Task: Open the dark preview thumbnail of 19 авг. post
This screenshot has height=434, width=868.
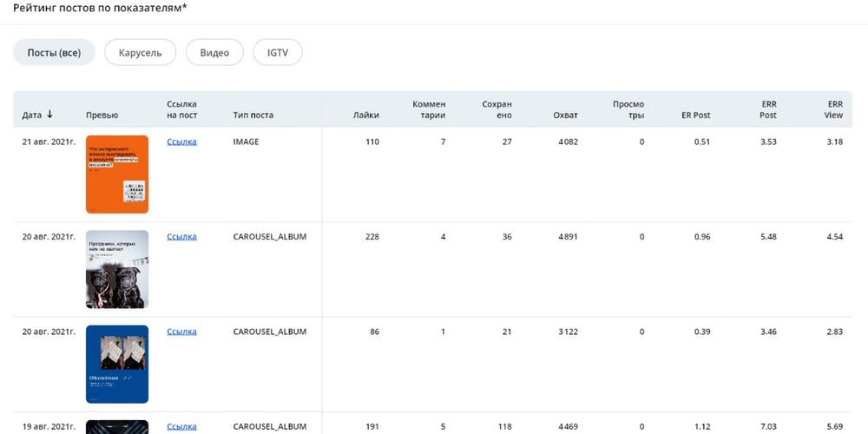Action: coord(117,427)
